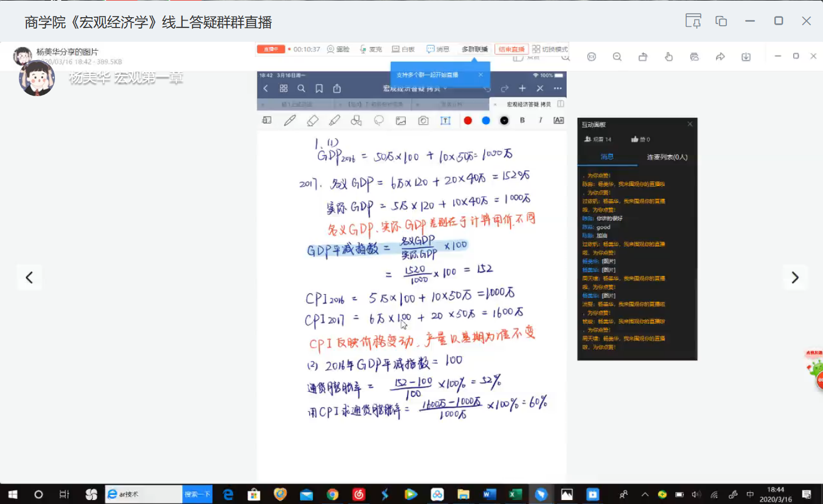Open the shapes tool

click(357, 120)
